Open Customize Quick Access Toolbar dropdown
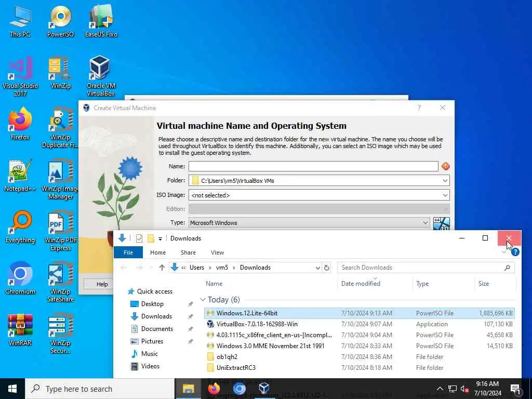This screenshot has width=532, height=399. tap(160, 239)
